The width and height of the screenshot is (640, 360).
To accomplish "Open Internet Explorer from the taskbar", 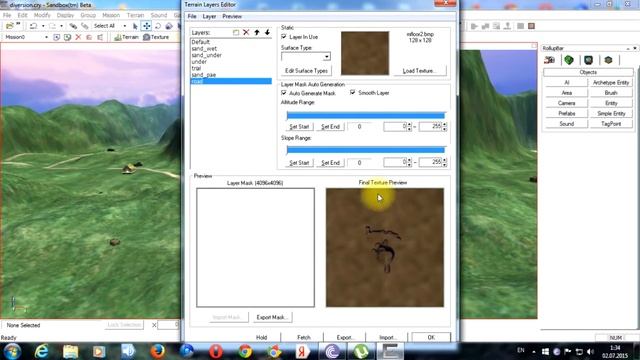I will [x=41, y=351].
